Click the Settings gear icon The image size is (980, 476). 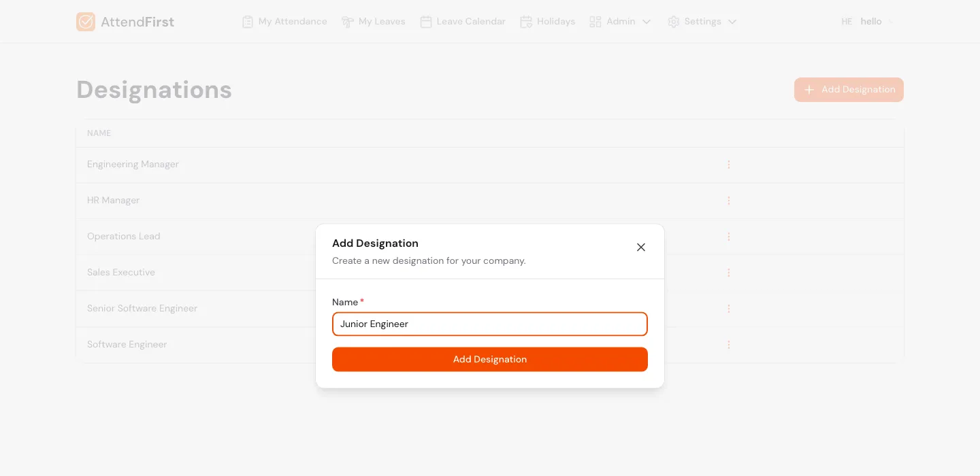coord(674,21)
